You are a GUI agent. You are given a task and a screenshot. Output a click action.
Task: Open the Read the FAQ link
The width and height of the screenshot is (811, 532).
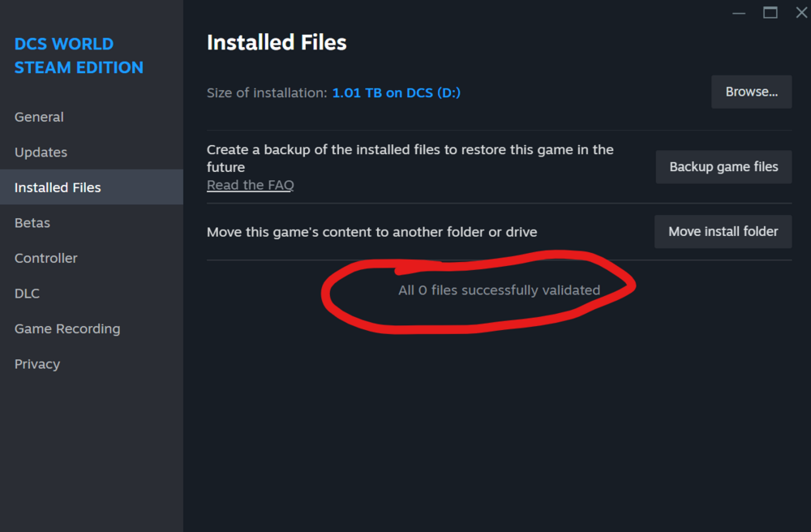[x=250, y=185]
